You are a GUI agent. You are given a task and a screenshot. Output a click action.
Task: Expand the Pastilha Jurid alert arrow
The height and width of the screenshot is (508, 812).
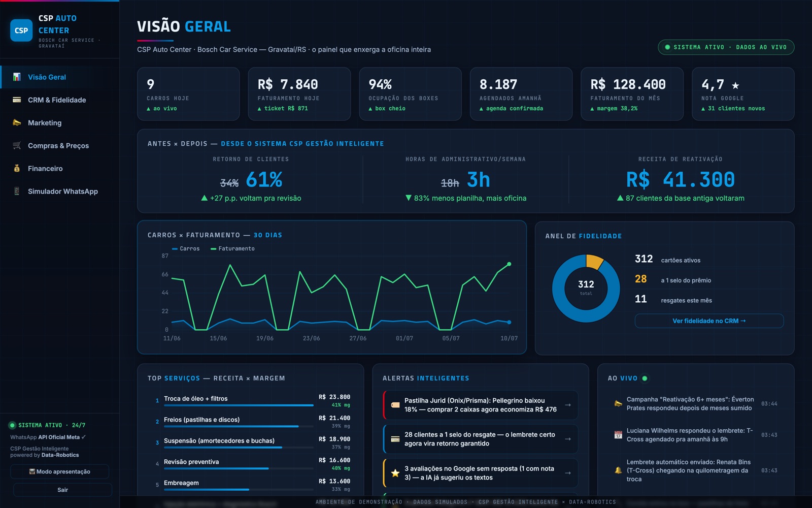(x=568, y=405)
